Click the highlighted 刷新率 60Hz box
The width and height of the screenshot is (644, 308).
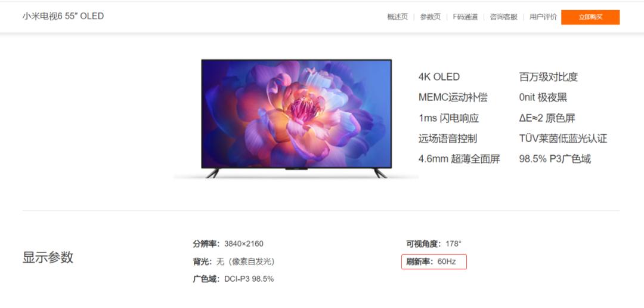point(434,261)
